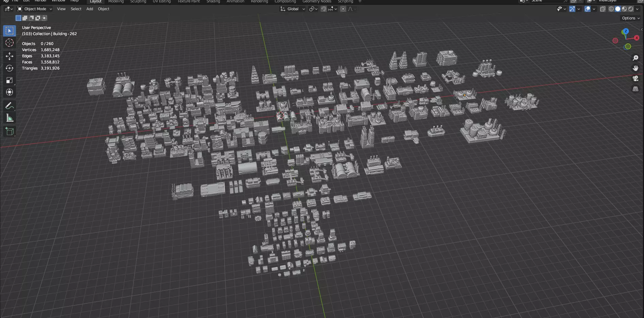Expand the sidebar with the arrow
This screenshot has width=644, height=318.
(x=642, y=29)
